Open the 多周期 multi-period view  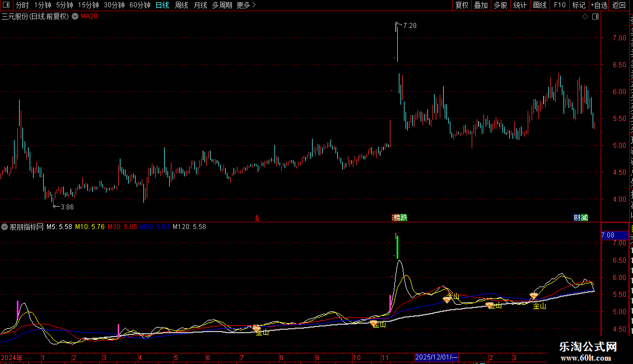point(222,5)
